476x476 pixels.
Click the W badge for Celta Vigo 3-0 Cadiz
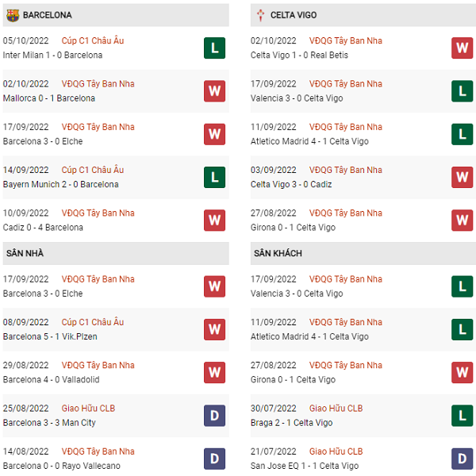coord(462,177)
